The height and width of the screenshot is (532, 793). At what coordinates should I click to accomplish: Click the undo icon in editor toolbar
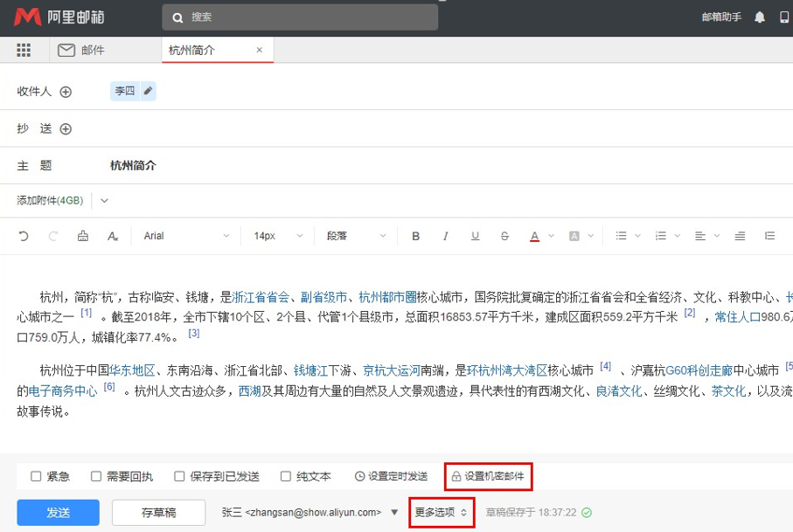pyautogui.click(x=24, y=236)
